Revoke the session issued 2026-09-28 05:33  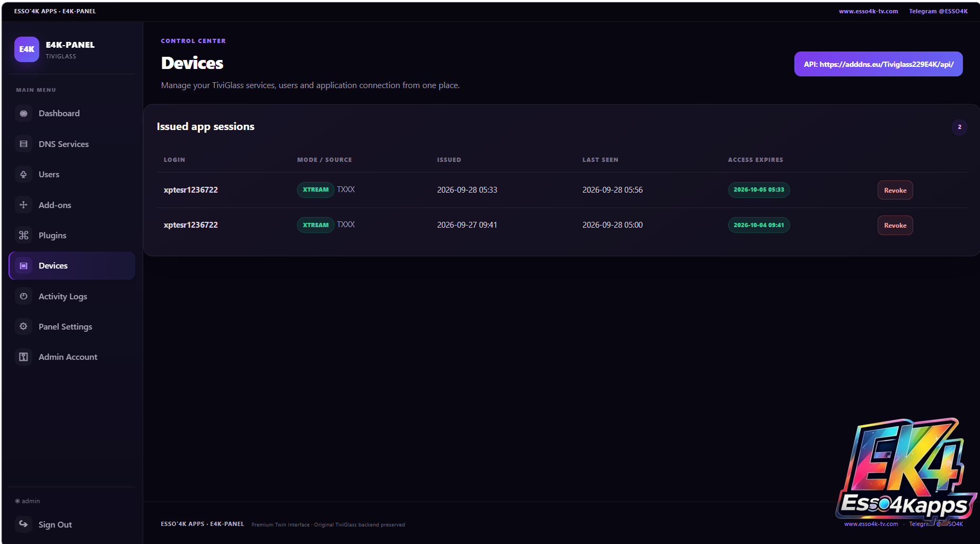pos(895,190)
